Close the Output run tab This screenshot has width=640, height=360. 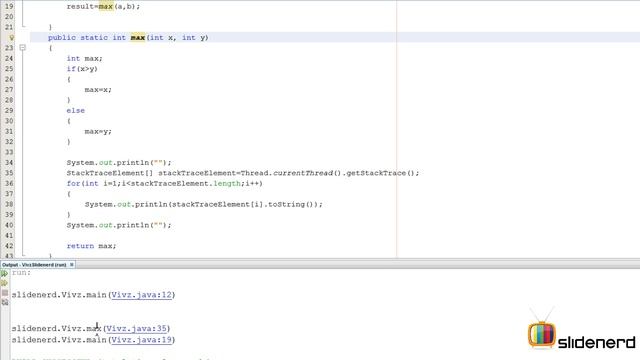click(x=72, y=264)
